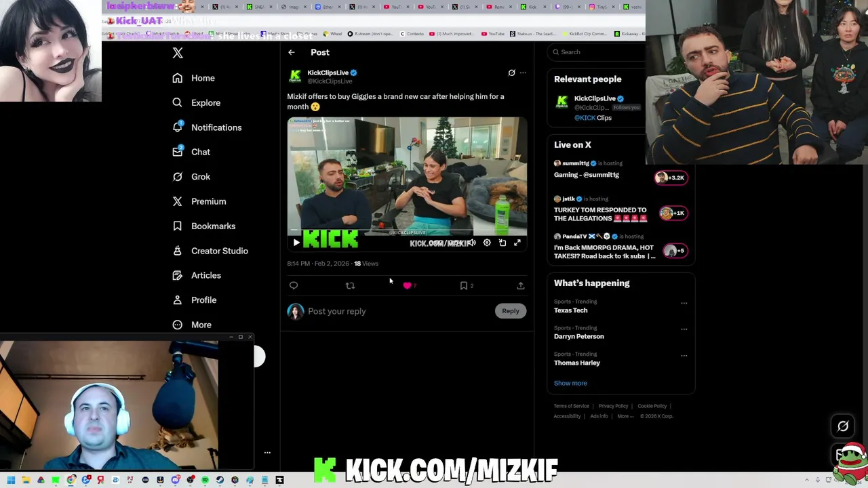Repost using the retweet icon
Image resolution: width=868 pixels, height=488 pixels.
tap(350, 285)
